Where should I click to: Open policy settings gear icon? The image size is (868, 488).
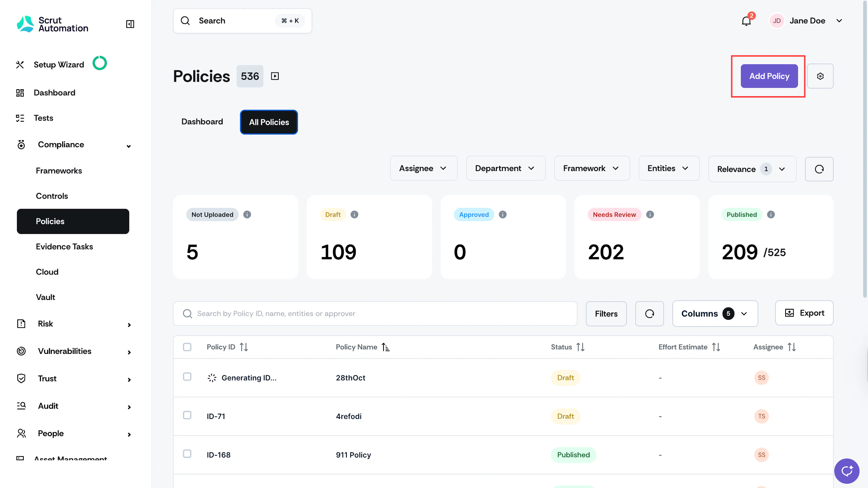(x=820, y=76)
